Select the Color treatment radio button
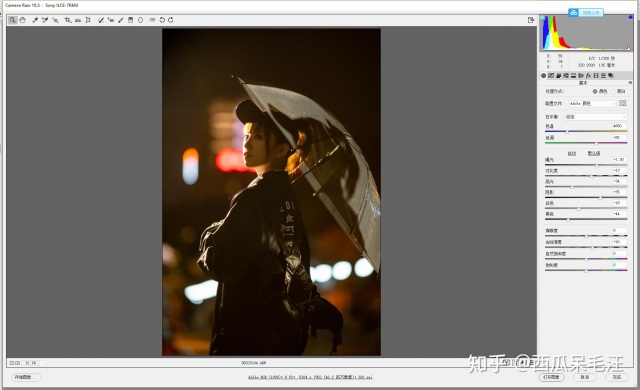Viewport: 640px width, 390px height. (595, 91)
